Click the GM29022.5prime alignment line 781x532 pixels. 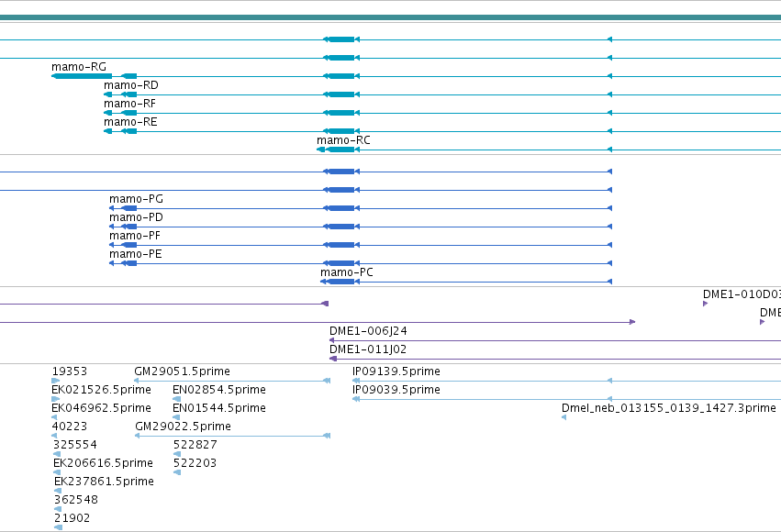232,436
